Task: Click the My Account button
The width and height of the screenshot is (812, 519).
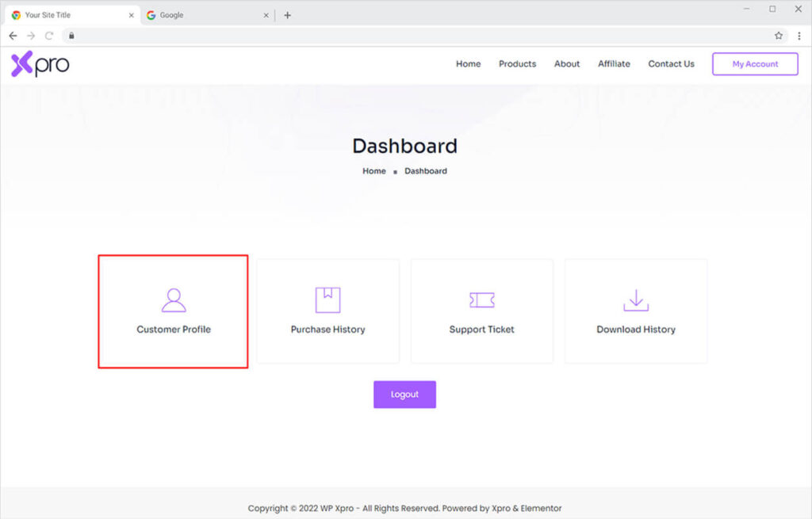Action: [x=755, y=64]
